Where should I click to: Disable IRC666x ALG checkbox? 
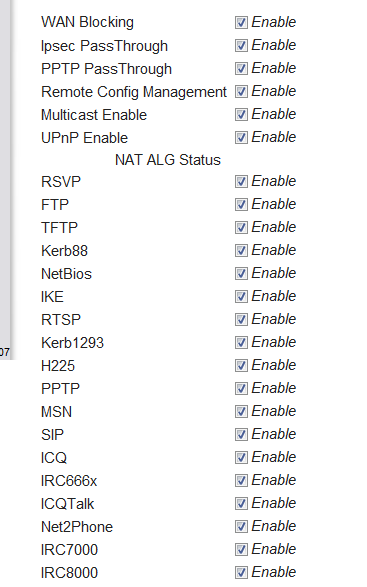click(x=241, y=480)
